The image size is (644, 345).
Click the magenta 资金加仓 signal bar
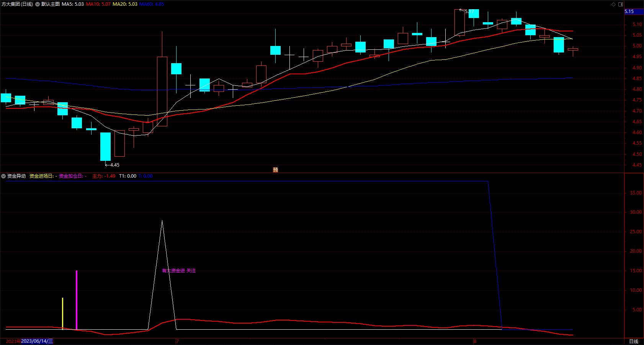click(x=77, y=300)
